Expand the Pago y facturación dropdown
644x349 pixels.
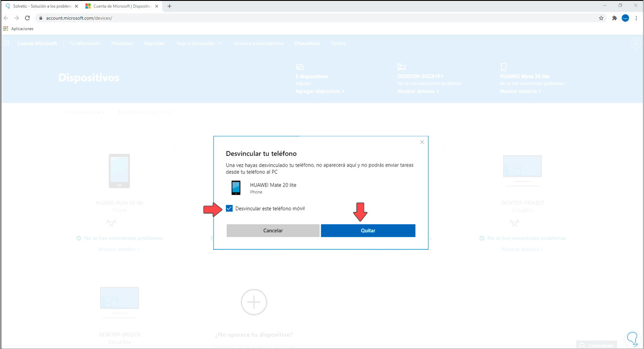pyautogui.click(x=199, y=43)
